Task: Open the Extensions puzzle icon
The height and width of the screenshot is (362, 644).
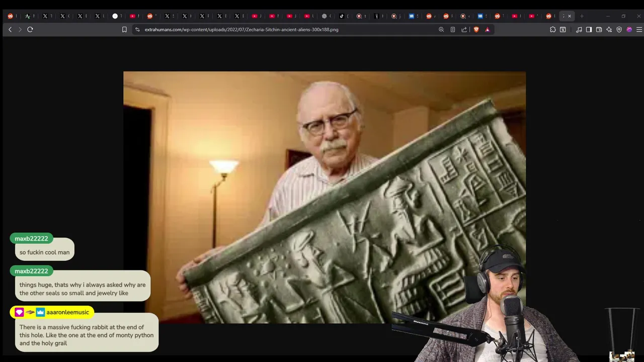Action: pyautogui.click(x=553, y=30)
